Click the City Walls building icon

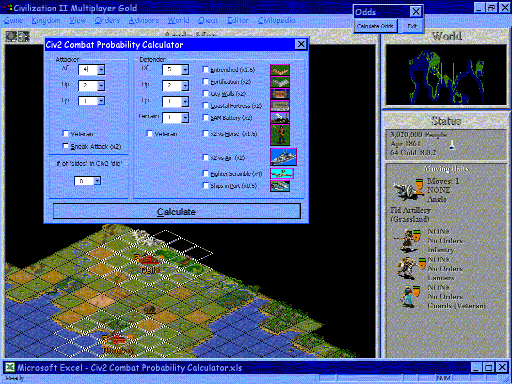280,94
